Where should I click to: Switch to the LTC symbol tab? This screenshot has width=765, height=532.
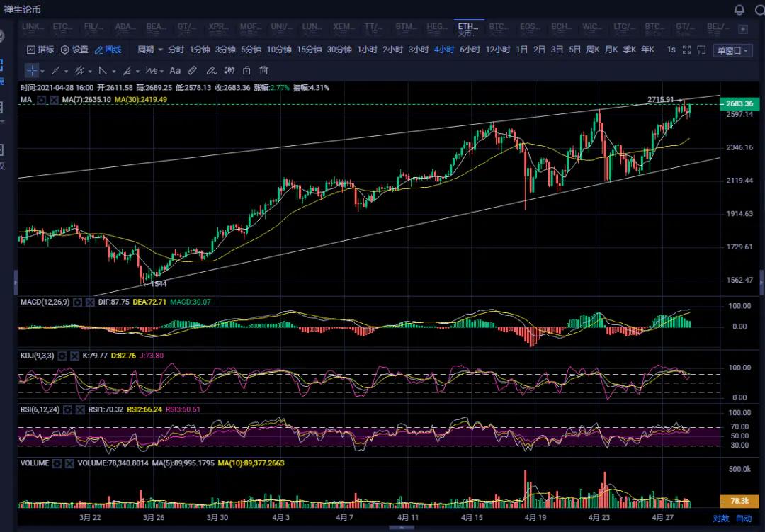(624, 29)
